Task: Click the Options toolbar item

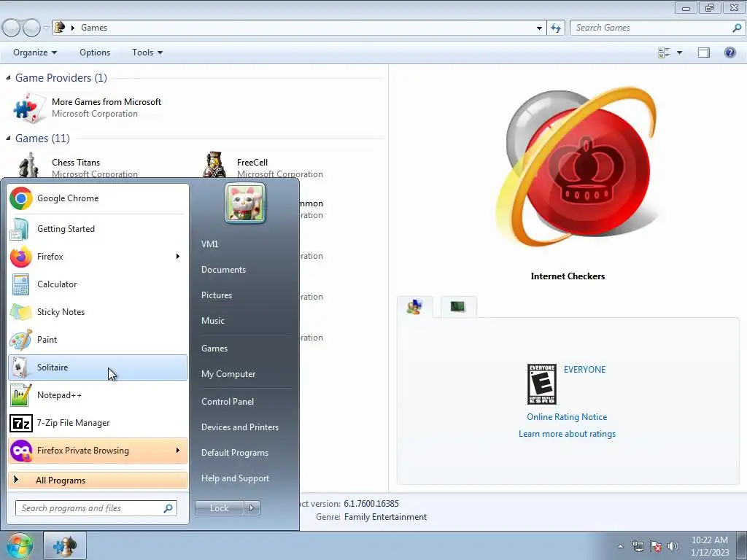Action: (x=95, y=52)
